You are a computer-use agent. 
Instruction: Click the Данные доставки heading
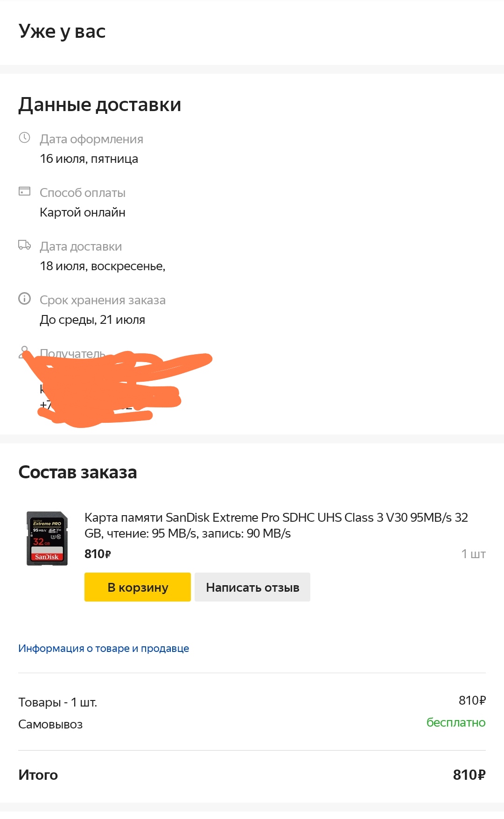(100, 105)
